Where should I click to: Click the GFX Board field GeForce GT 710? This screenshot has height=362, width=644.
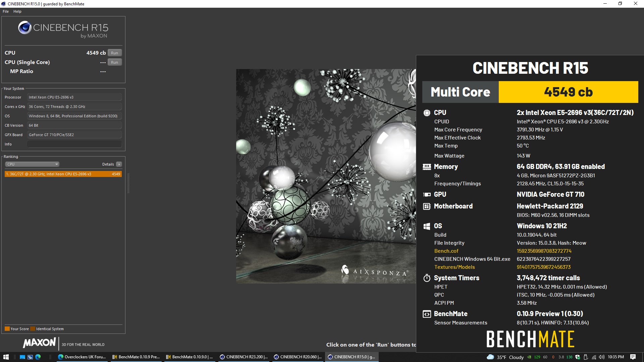click(x=74, y=135)
